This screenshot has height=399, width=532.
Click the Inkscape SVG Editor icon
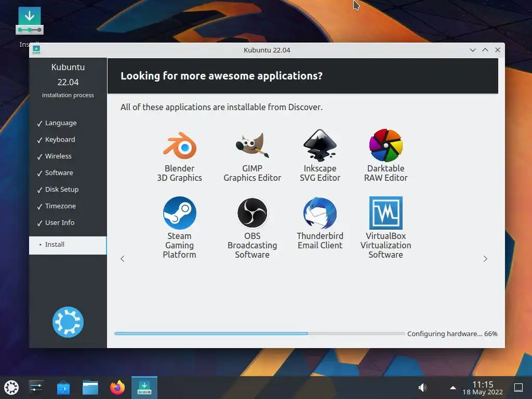pos(320,145)
